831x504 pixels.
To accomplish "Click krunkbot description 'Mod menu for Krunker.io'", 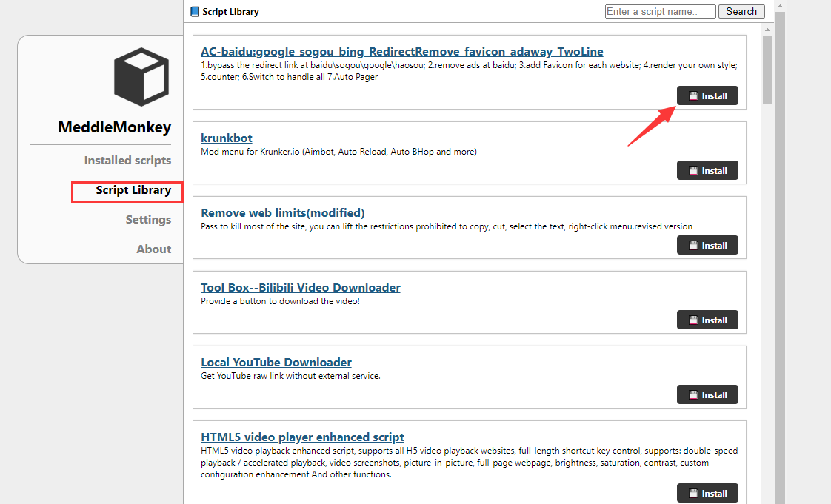I will click(x=338, y=152).
